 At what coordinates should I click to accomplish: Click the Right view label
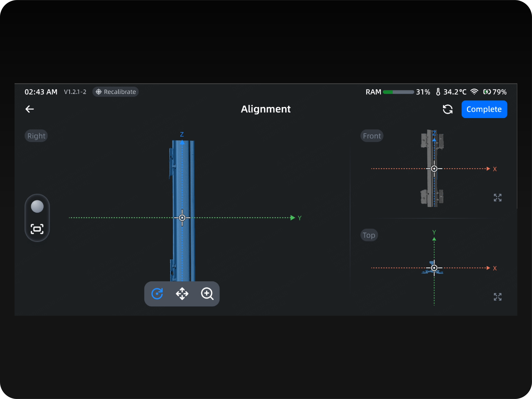tap(36, 136)
